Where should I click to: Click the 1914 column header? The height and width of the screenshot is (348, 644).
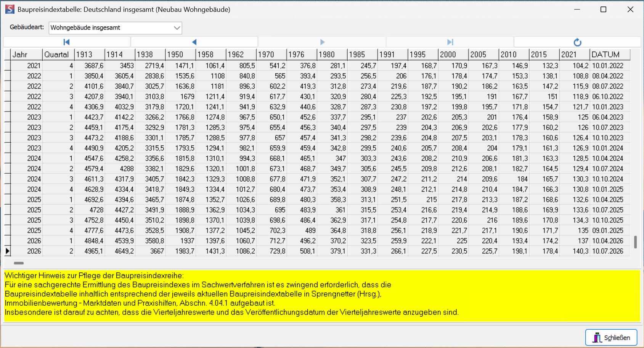point(120,55)
